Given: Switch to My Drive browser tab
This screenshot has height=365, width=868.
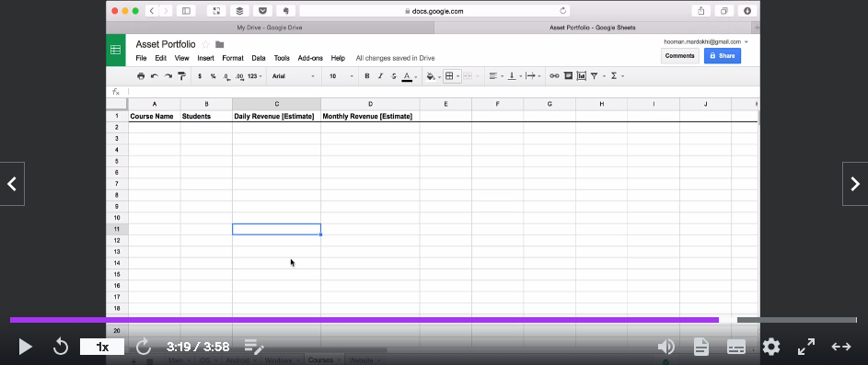Looking at the screenshot, I should (x=270, y=28).
